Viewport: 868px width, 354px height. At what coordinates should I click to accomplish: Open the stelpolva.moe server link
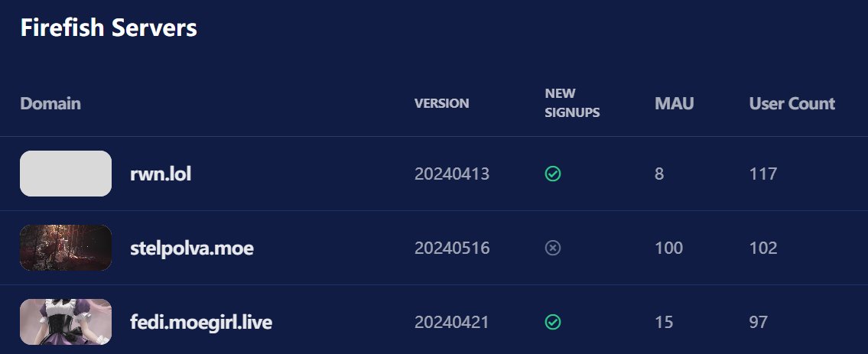tap(191, 248)
